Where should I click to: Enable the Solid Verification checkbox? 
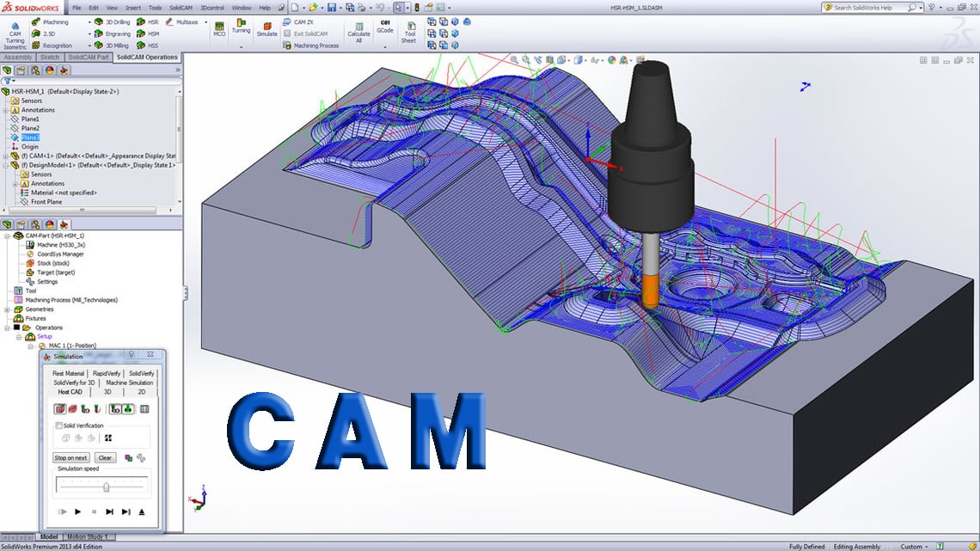point(58,425)
